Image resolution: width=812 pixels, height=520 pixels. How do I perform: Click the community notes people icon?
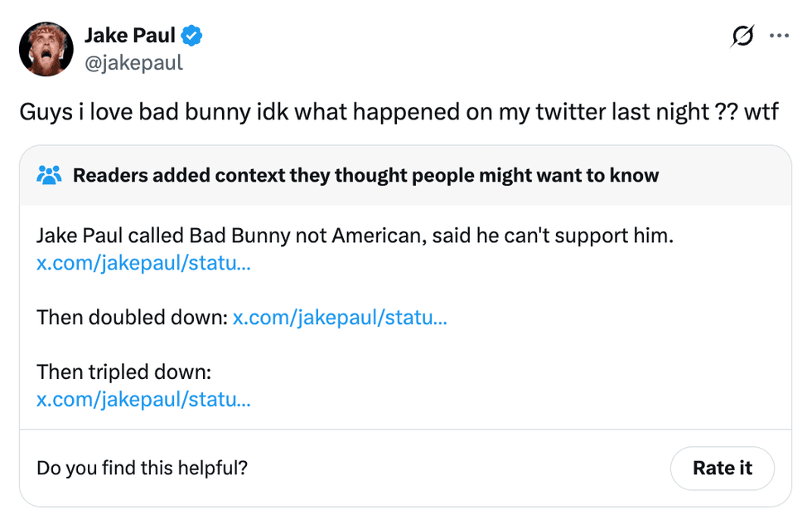pyautogui.click(x=50, y=175)
